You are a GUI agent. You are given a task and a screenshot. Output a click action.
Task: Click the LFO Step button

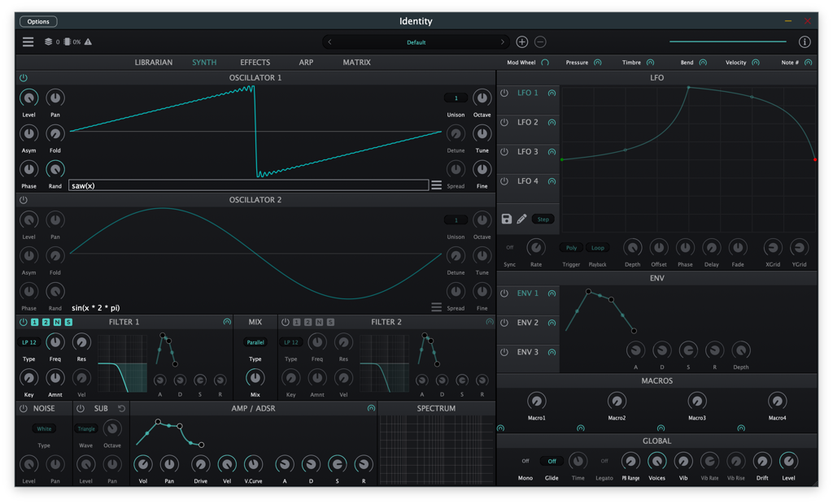(543, 219)
